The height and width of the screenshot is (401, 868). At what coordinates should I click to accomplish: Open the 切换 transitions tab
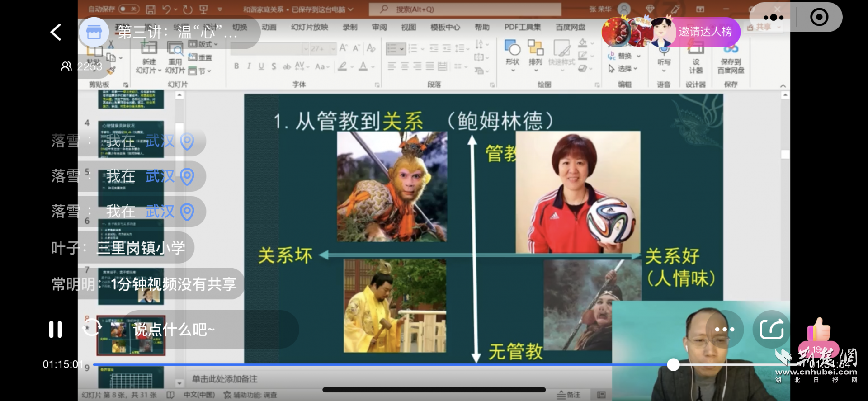(240, 27)
